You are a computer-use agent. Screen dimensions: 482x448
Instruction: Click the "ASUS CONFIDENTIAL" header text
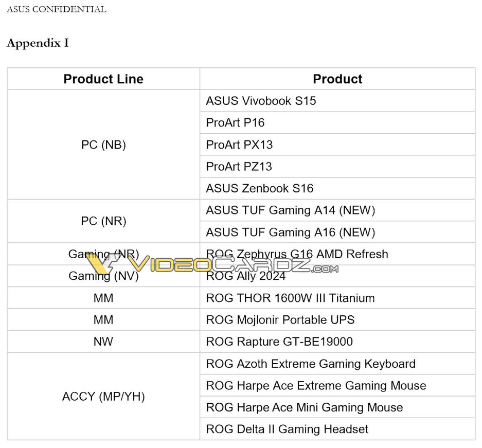click(x=56, y=9)
